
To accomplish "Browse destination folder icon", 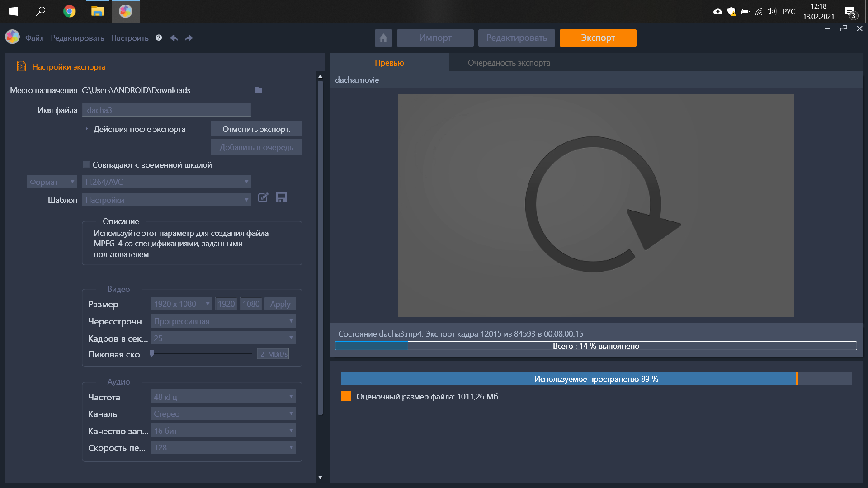I will (259, 90).
